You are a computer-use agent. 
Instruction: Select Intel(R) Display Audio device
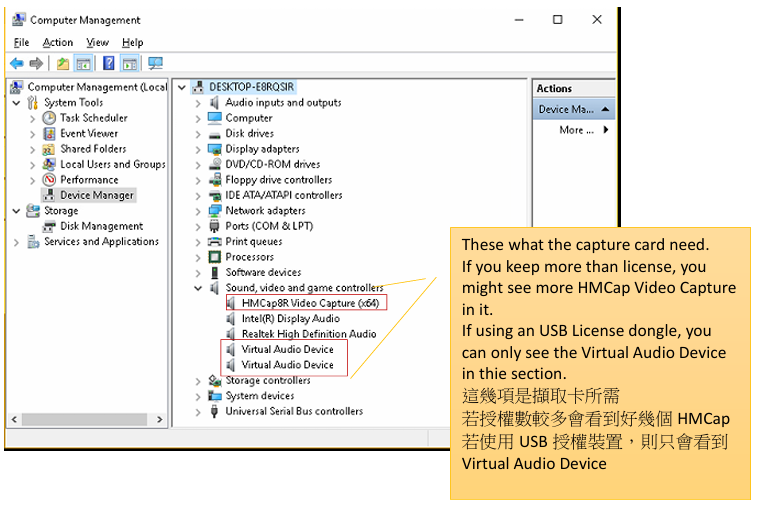(291, 319)
